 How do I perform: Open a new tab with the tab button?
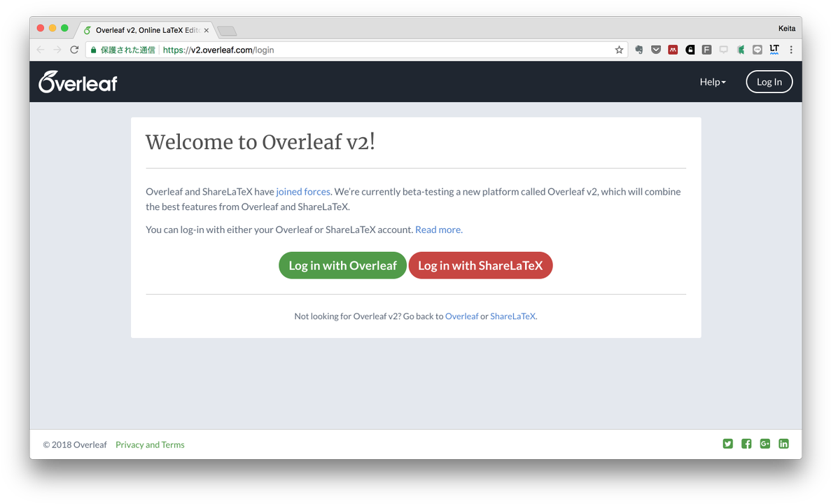pos(227,31)
